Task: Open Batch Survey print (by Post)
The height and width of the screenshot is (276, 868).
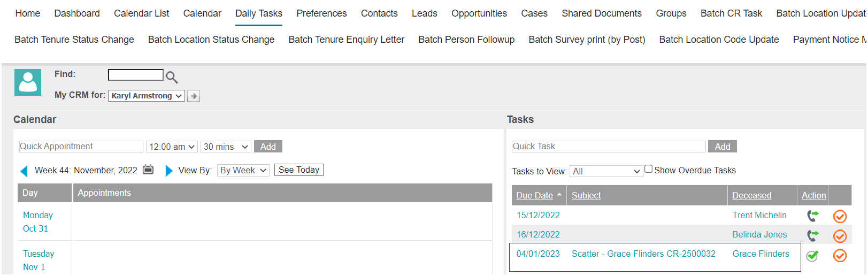Action: click(x=587, y=40)
